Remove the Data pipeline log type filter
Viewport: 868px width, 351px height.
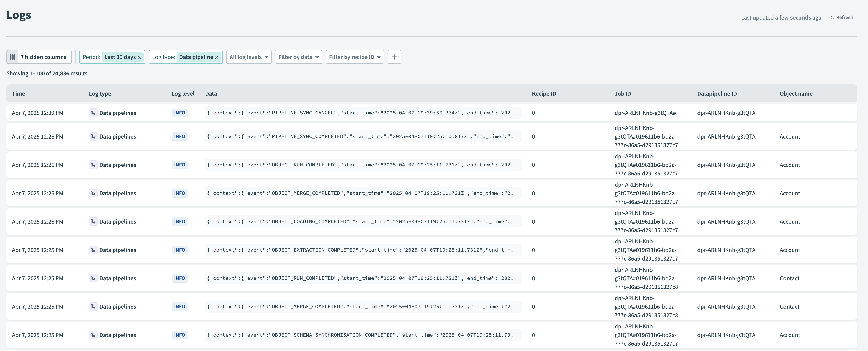tap(217, 57)
